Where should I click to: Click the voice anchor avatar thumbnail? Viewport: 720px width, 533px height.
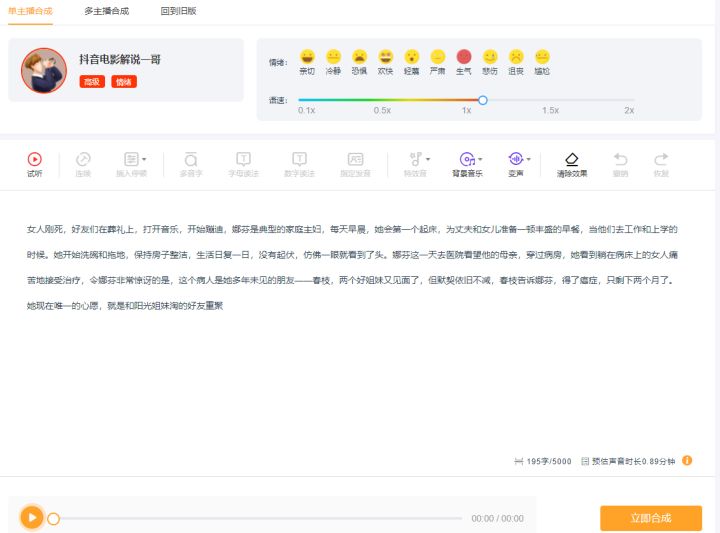tap(44, 70)
